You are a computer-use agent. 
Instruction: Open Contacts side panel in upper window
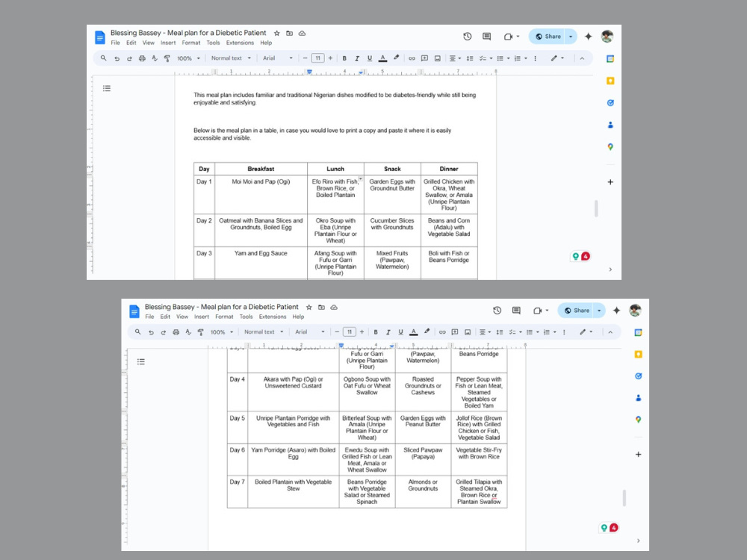tap(610, 125)
